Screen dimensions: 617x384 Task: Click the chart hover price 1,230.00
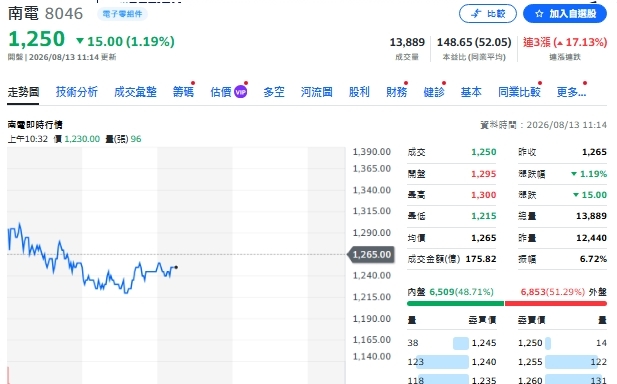(x=82, y=139)
